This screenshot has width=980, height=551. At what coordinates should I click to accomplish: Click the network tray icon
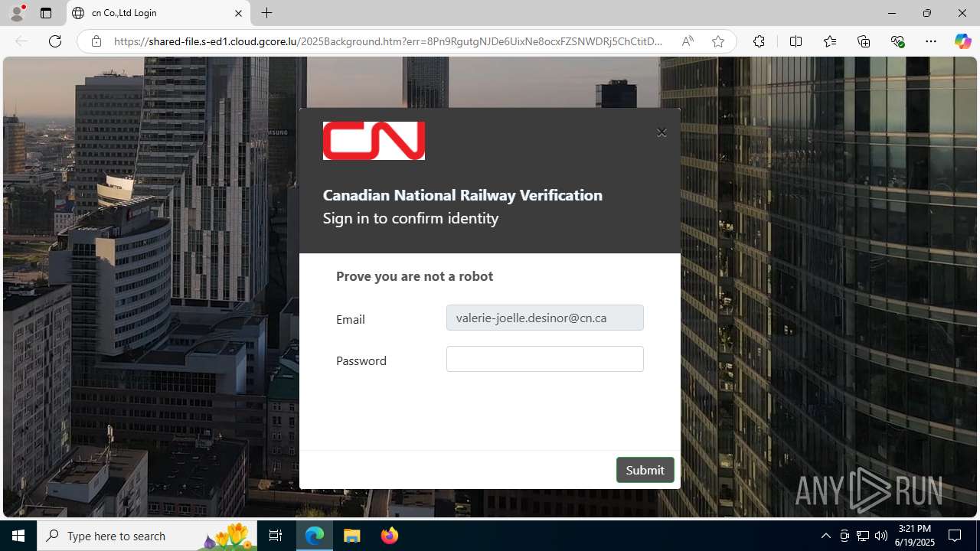tap(862, 536)
